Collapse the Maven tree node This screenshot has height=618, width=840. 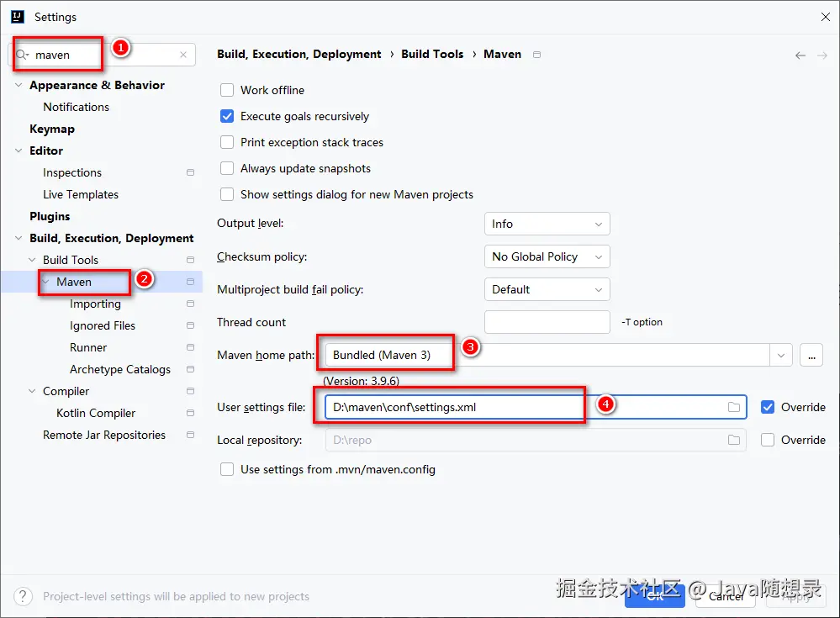click(46, 282)
